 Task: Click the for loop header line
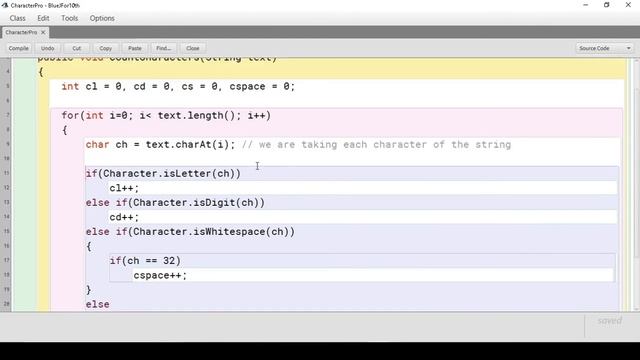166,116
